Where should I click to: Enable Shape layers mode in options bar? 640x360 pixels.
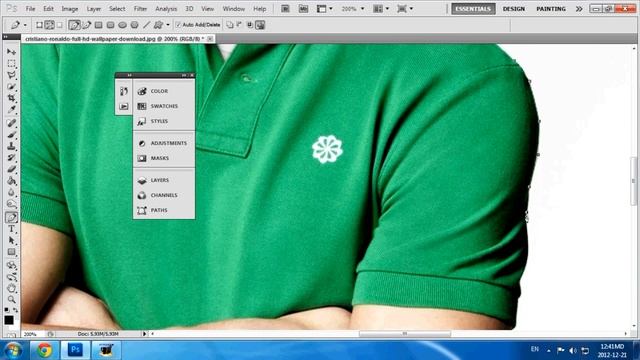[39, 25]
